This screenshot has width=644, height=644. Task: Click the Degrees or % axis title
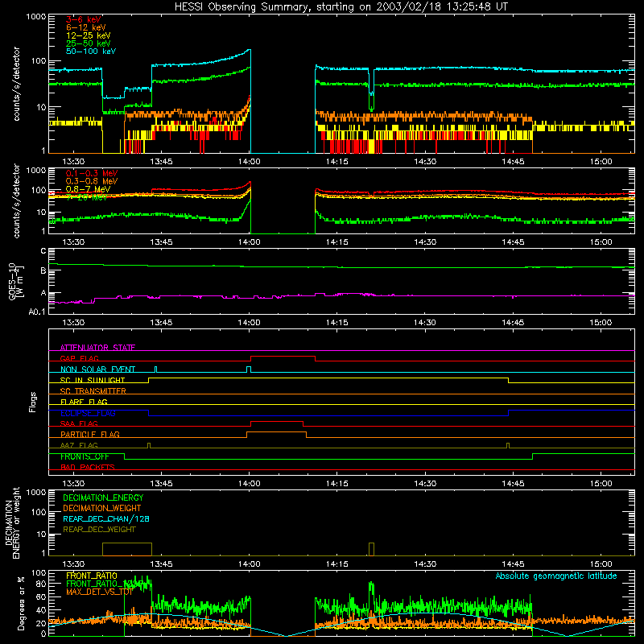click(x=21, y=603)
